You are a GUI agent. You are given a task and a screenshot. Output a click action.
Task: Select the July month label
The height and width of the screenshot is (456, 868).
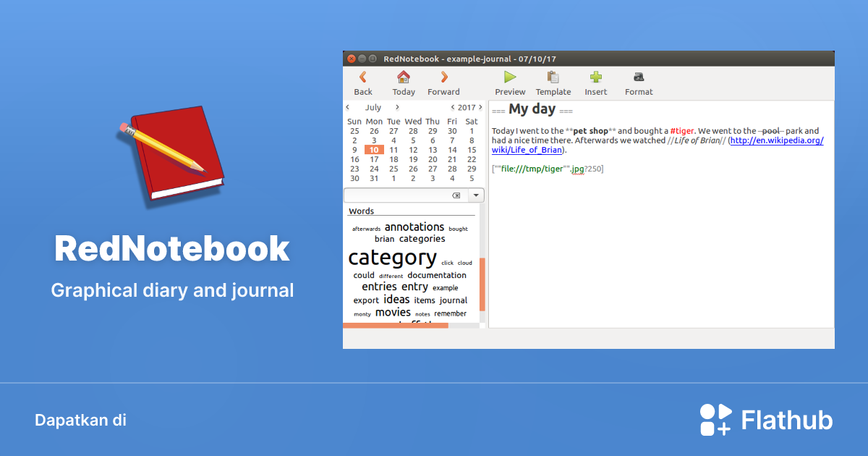[x=373, y=106]
